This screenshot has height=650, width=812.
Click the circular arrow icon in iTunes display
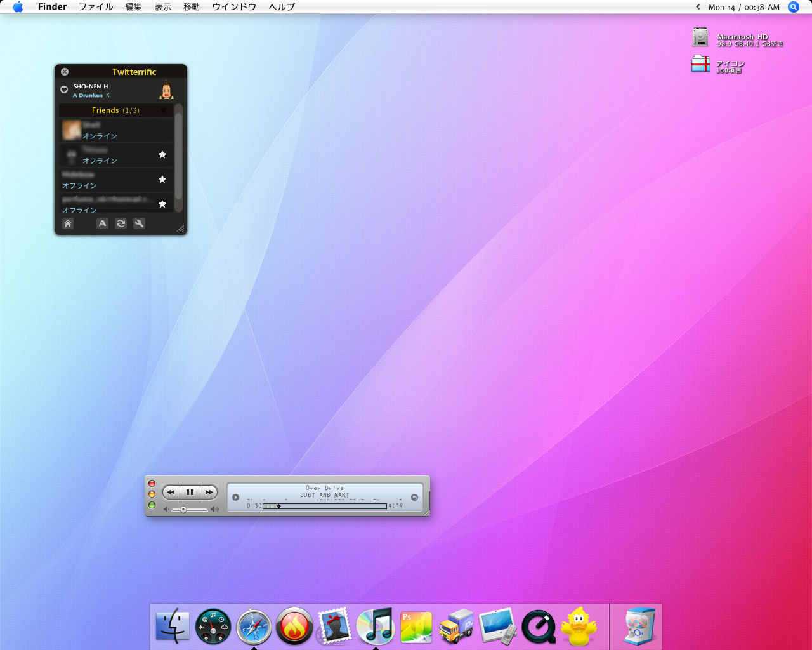click(414, 497)
